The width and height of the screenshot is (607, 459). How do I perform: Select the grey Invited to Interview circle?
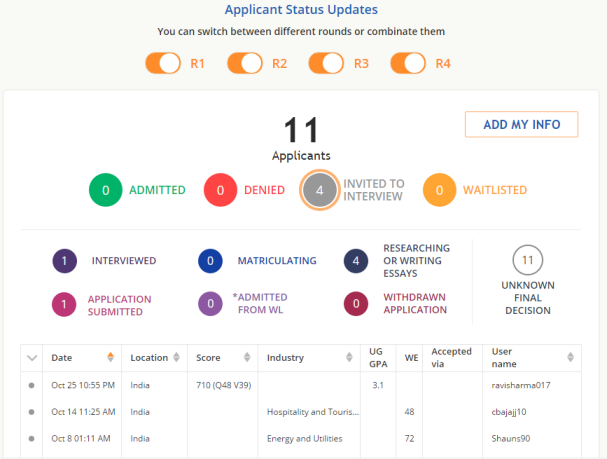[x=320, y=190]
